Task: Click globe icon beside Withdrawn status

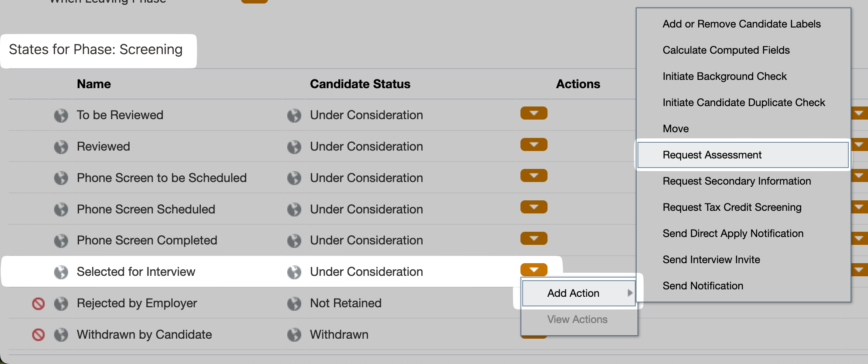Action: coord(294,335)
